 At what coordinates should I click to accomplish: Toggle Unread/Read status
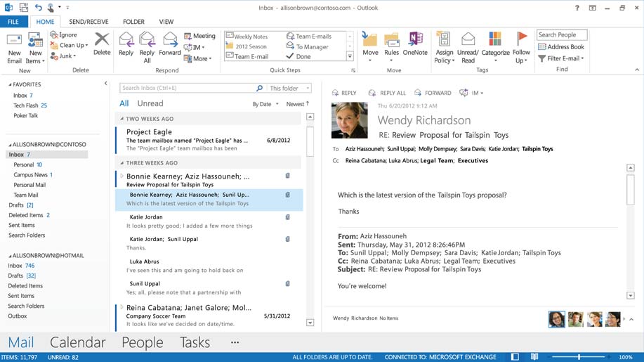(x=468, y=48)
